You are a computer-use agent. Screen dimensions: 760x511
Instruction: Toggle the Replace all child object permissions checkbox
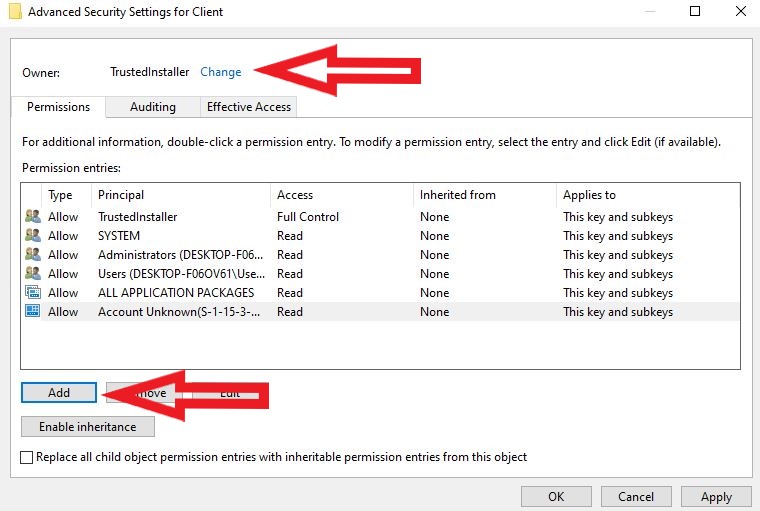pyautogui.click(x=27, y=457)
